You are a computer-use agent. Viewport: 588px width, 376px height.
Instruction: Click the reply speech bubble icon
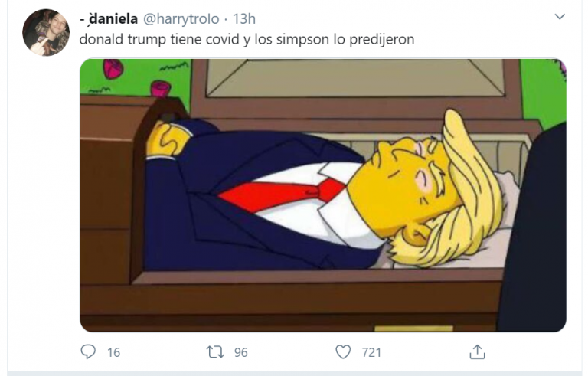(x=88, y=352)
